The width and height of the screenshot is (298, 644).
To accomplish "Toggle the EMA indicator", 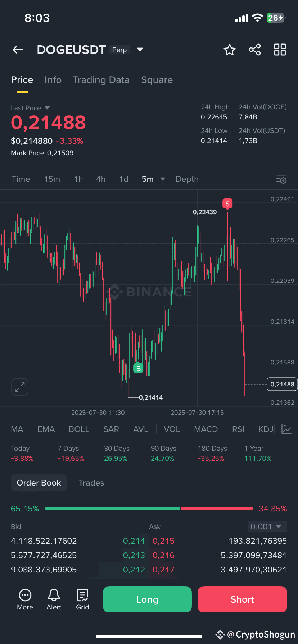I will (46, 429).
